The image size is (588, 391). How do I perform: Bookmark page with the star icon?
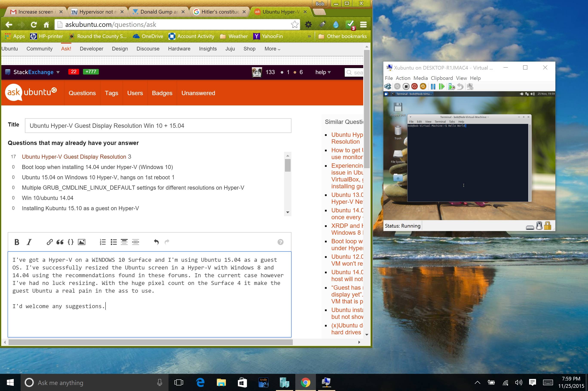coord(294,24)
